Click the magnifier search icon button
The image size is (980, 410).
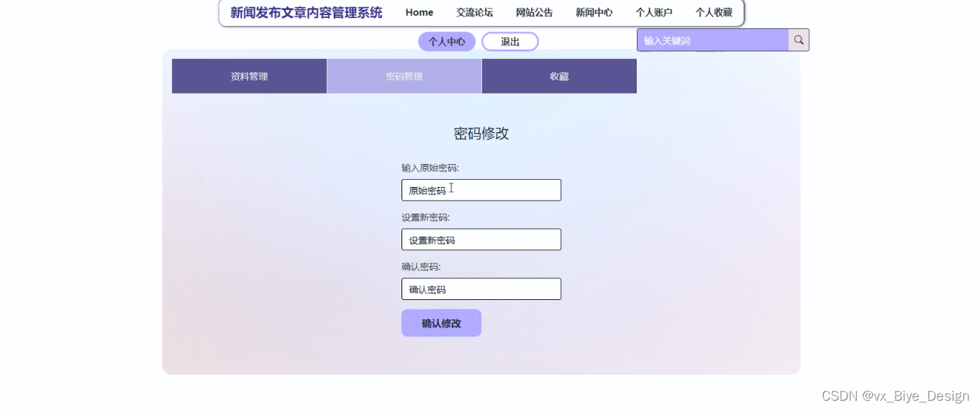tap(799, 40)
